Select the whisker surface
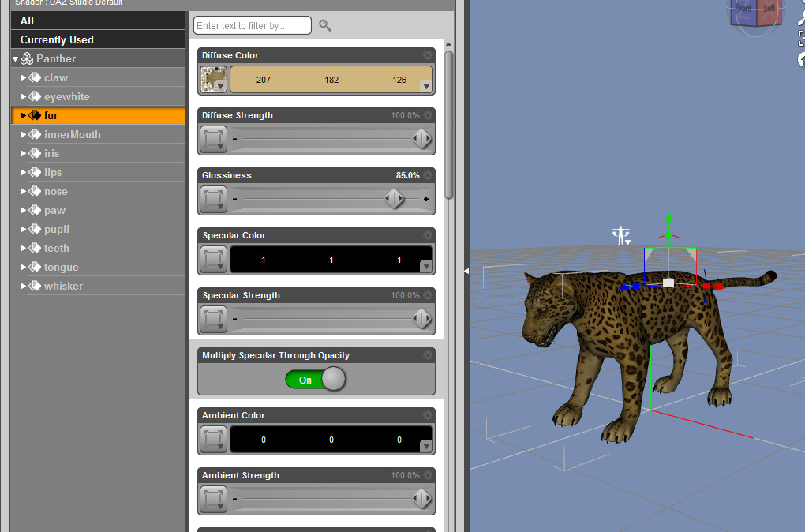 98,286
